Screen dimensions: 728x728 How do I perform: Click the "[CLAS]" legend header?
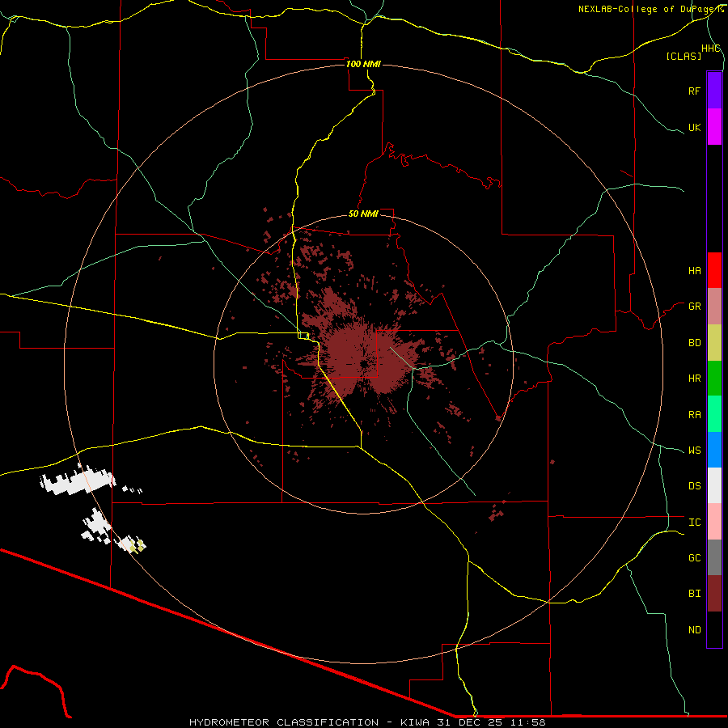pyautogui.click(x=684, y=56)
